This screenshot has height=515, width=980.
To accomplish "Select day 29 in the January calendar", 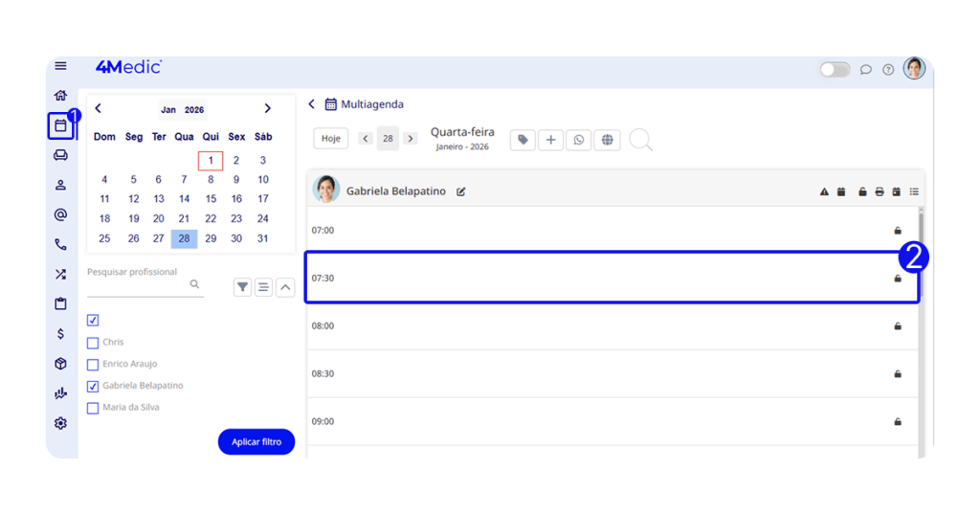I will coord(211,238).
